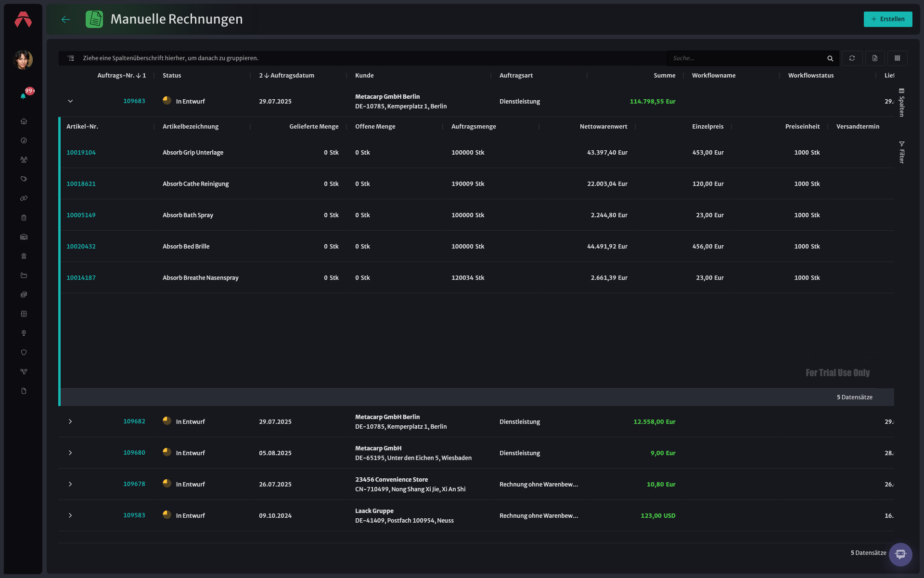Go to home icon in sidebar

pyautogui.click(x=24, y=121)
